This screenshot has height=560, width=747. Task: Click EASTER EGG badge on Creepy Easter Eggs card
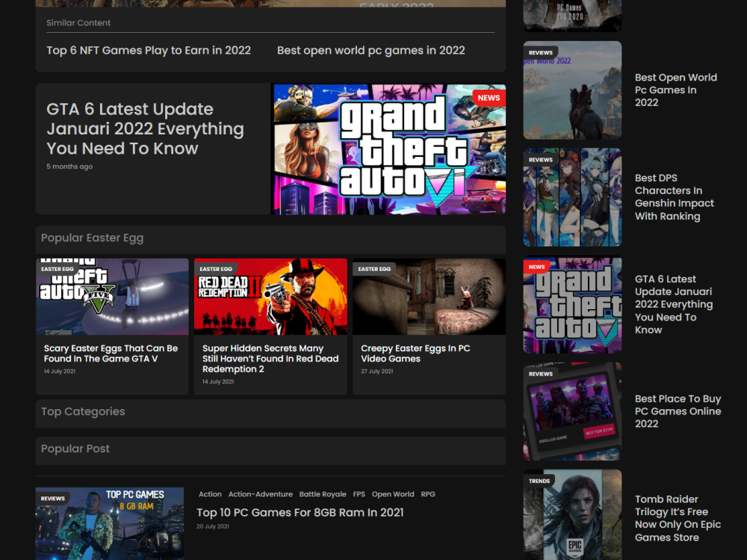coord(374,269)
